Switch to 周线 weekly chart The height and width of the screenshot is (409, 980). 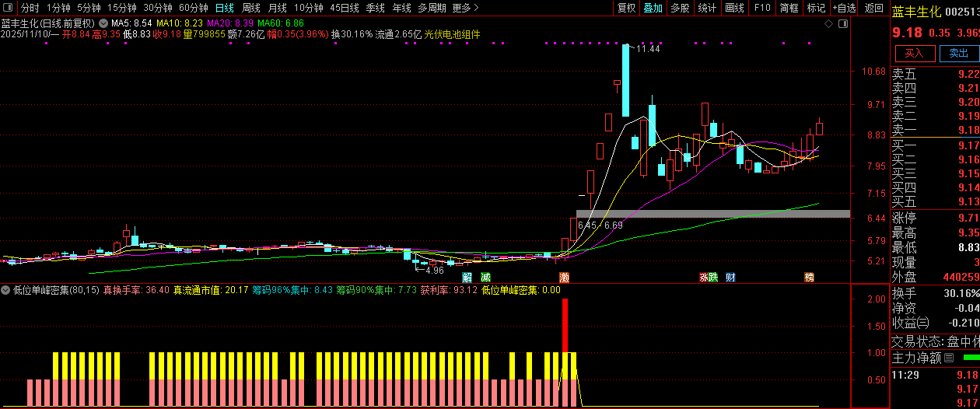(250, 8)
